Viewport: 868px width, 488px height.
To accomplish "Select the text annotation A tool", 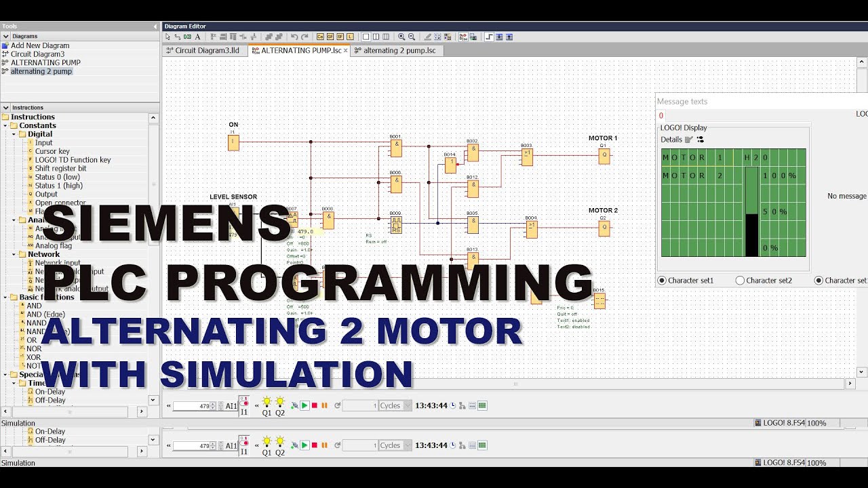I will (197, 37).
